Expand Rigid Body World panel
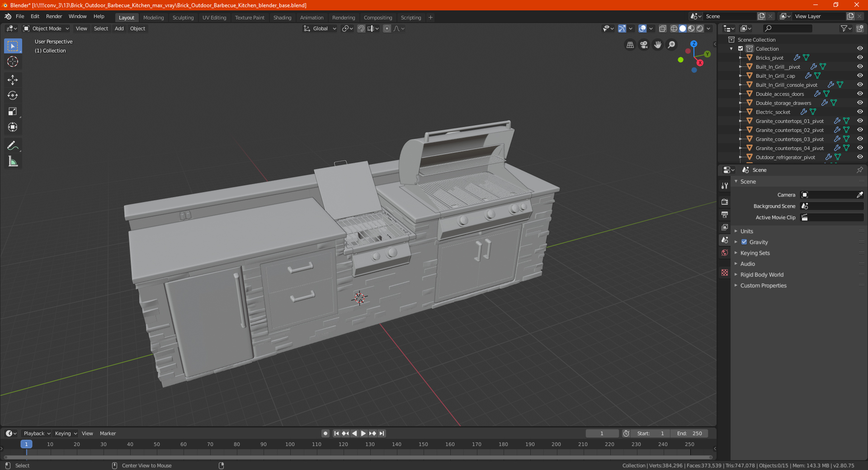The width and height of the screenshot is (868, 470). (x=762, y=275)
